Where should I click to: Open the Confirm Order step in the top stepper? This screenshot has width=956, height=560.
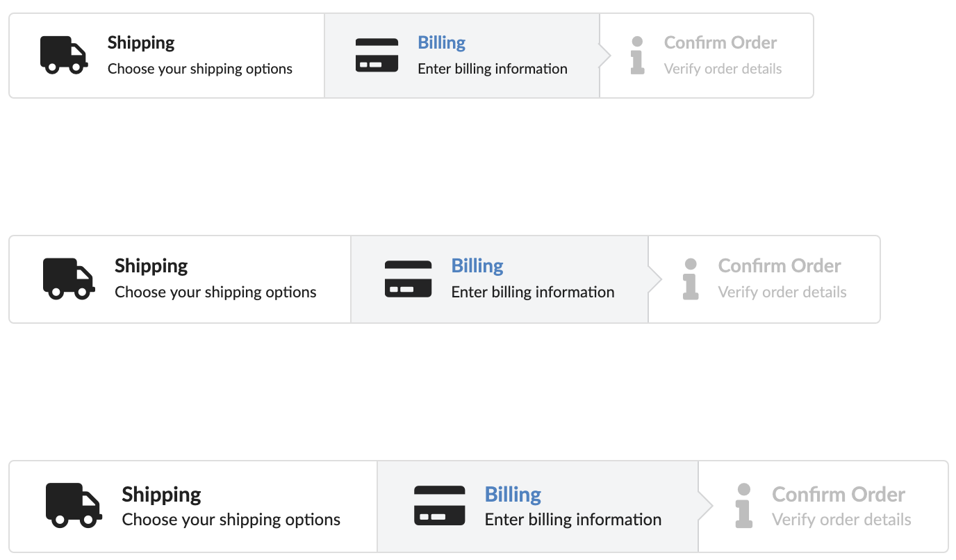707,56
